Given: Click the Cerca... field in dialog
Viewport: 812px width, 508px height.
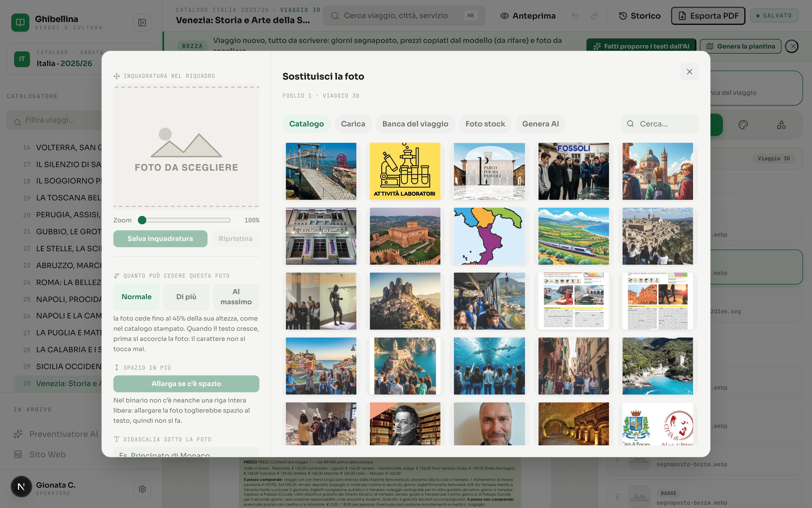Looking at the screenshot, I should pos(659,124).
